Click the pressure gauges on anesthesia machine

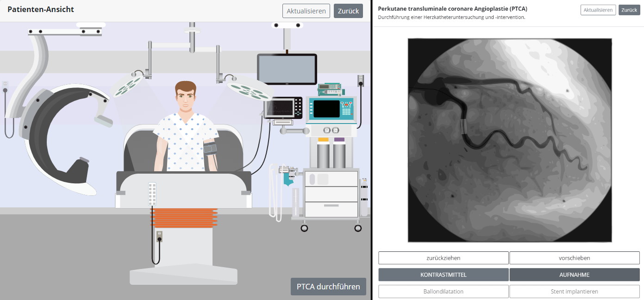pos(331,130)
